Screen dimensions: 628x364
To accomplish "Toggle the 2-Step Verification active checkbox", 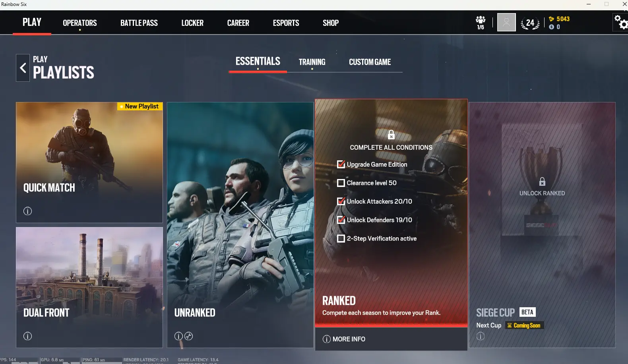I will (x=341, y=239).
